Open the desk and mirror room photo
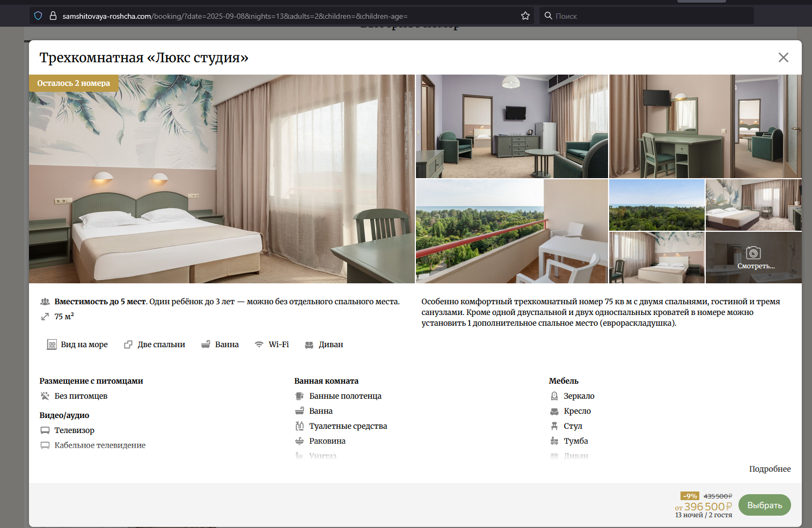The height and width of the screenshot is (528, 812). pyautogui.click(x=706, y=126)
